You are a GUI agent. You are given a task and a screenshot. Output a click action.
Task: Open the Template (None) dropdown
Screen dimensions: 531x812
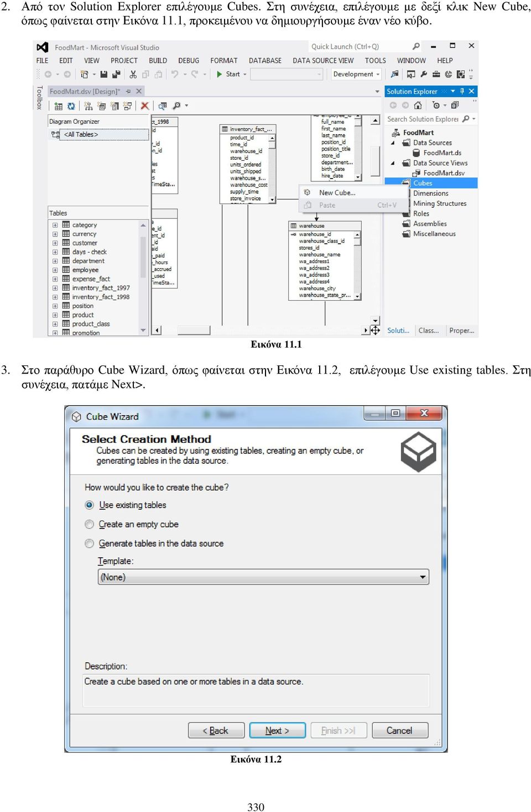click(x=263, y=577)
